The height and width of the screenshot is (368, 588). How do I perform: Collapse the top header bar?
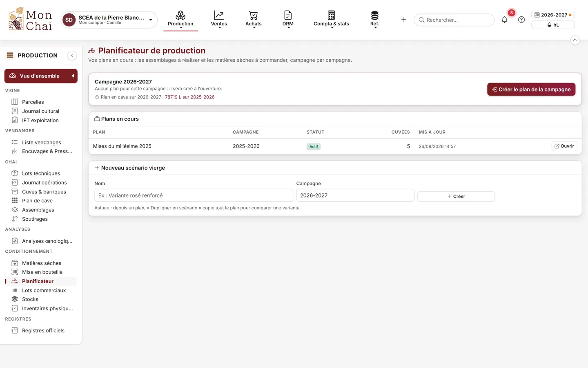[x=575, y=40]
